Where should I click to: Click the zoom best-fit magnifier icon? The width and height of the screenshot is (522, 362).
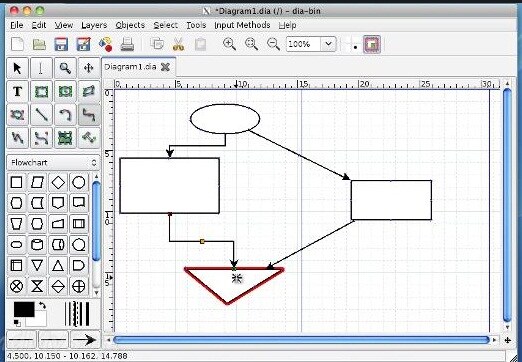click(x=251, y=44)
